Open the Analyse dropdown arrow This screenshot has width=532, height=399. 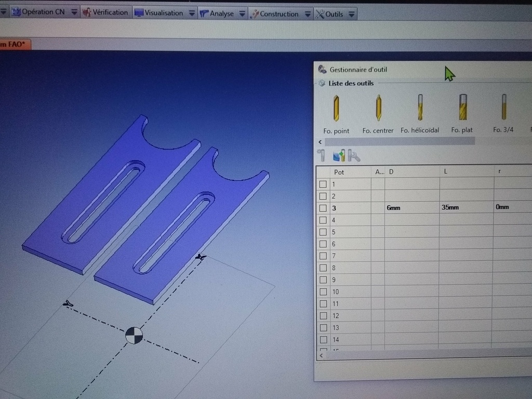click(242, 14)
